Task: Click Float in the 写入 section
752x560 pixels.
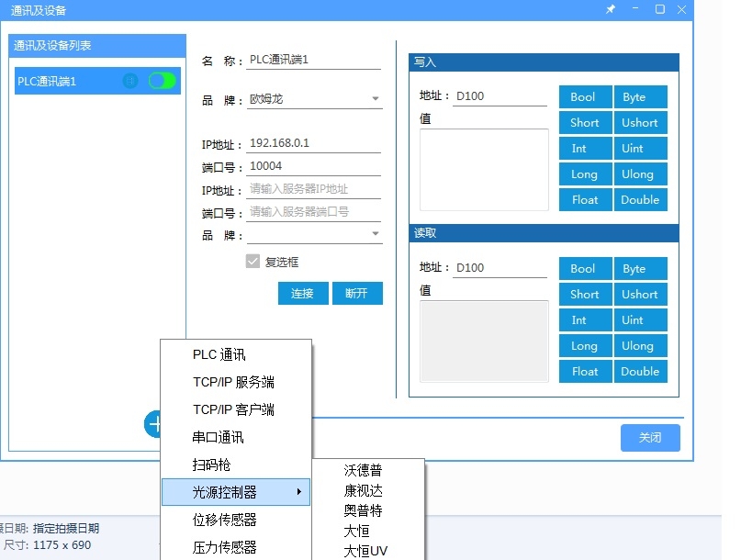Action: tap(585, 199)
